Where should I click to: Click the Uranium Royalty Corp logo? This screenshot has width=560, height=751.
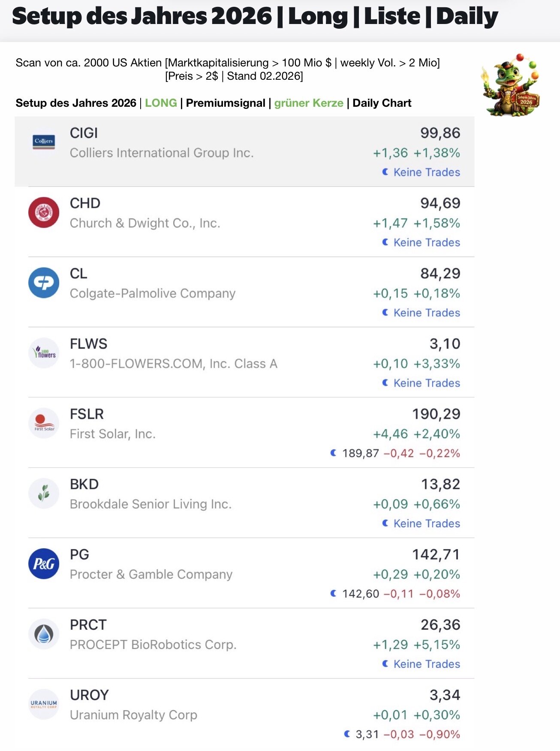point(44,704)
